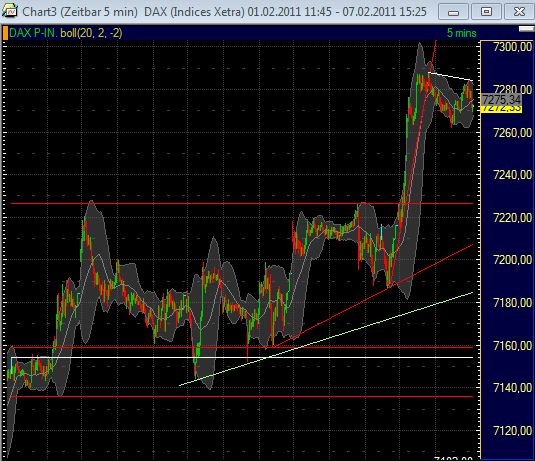This screenshot has height=461, width=535.
Task: Click the 7180,00 price axis label
Action: (x=512, y=303)
